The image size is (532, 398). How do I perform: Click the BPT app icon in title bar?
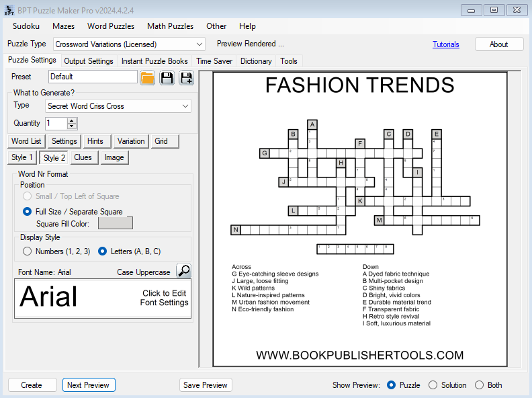pyautogui.click(x=9, y=9)
